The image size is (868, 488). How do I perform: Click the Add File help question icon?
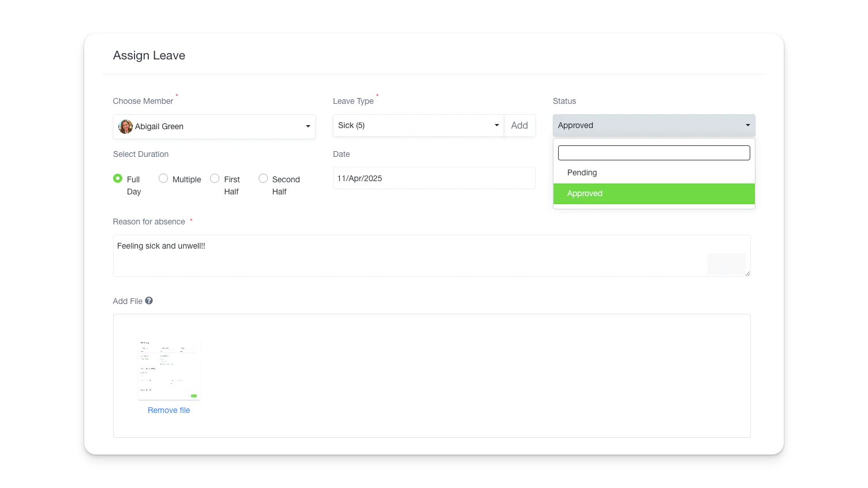coord(149,301)
